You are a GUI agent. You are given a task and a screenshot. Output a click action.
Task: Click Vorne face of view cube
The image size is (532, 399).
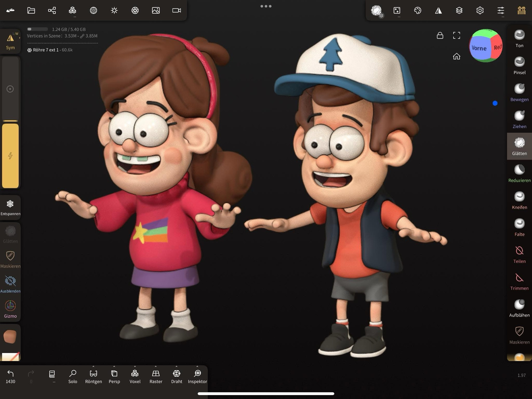coord(479,48)
